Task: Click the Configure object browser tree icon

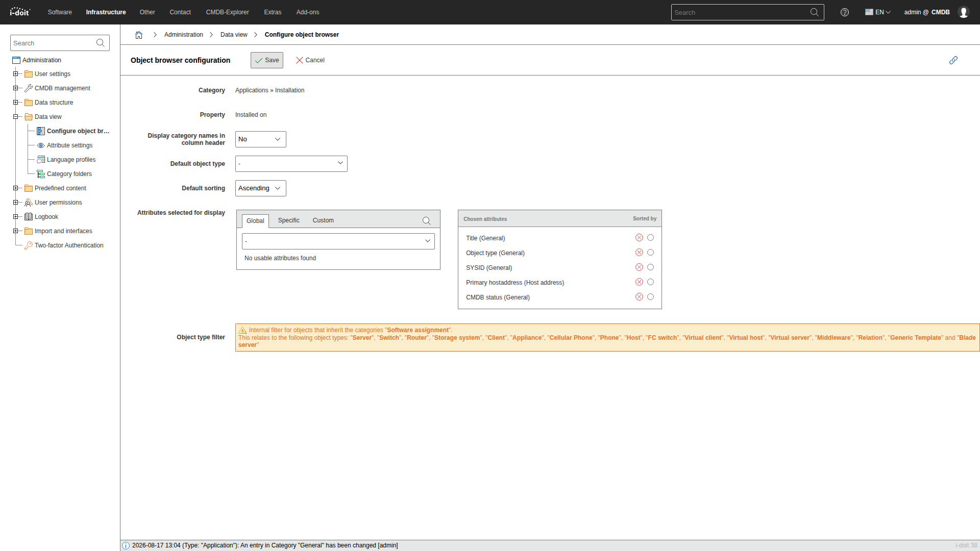Action: [x=41, y=131]
